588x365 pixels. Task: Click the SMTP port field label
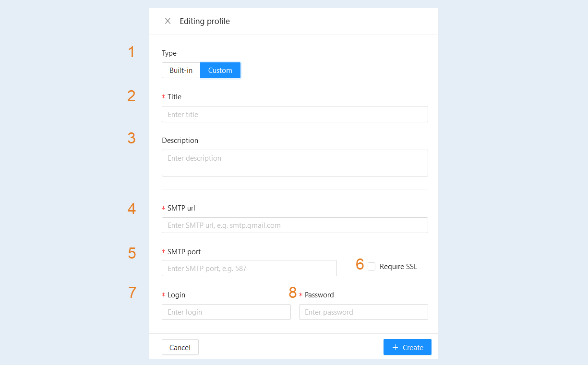184,252
